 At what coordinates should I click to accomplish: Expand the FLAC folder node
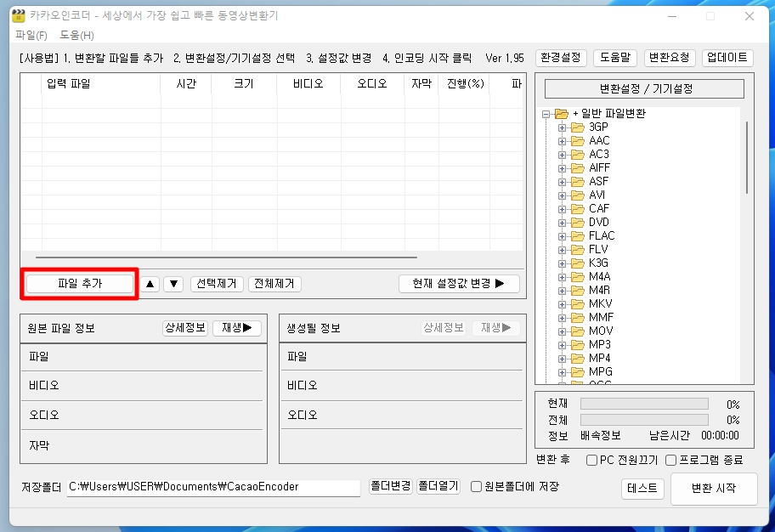pos(562,236)
